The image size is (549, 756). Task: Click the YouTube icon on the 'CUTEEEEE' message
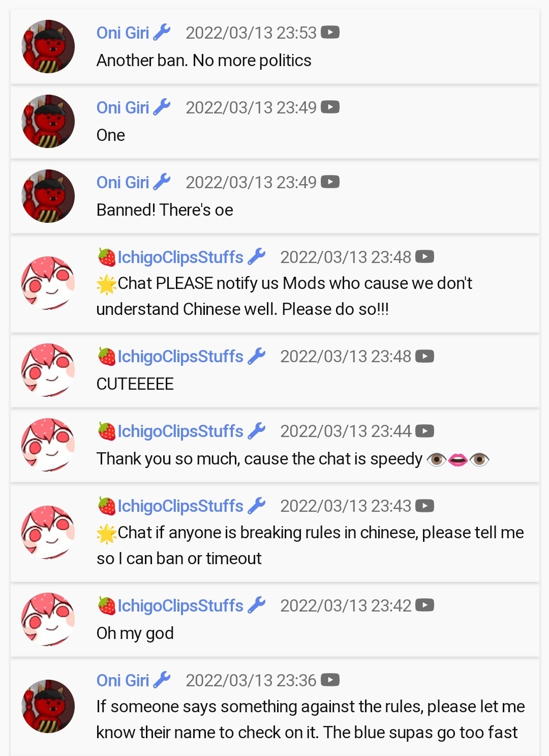424,356
